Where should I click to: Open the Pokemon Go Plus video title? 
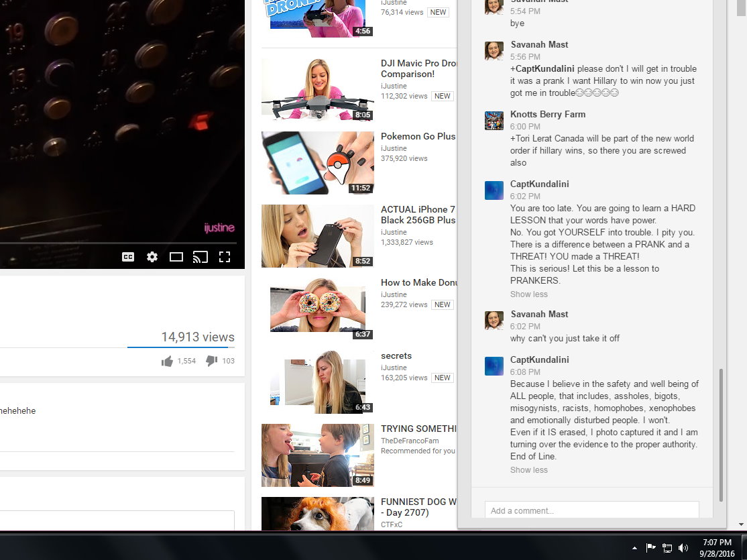[418, 136]
